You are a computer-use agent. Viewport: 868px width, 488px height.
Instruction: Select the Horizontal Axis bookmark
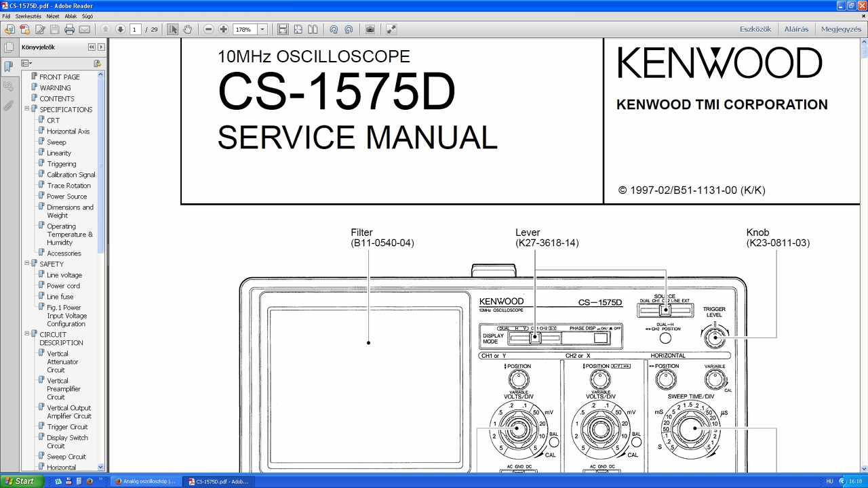click(x=68, y=131)
